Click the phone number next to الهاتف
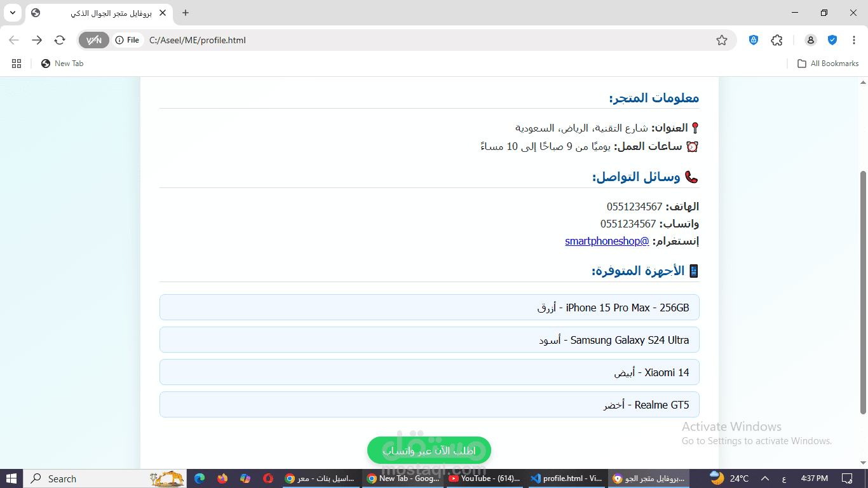 tap(634, 207)
